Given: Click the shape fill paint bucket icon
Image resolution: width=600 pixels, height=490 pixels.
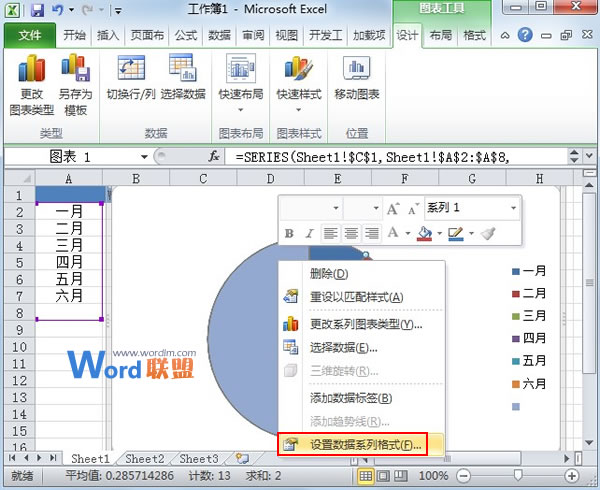Looking at the screenshot, I should coord(424,233).
